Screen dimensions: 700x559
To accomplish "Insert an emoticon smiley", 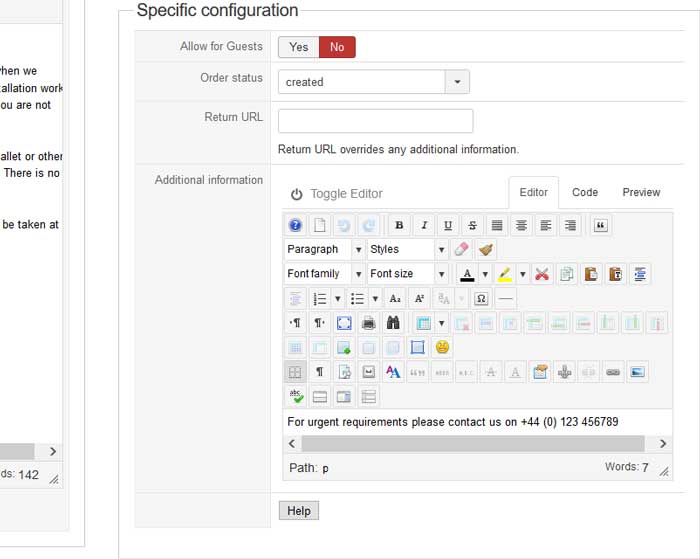I will pos(442,348).
